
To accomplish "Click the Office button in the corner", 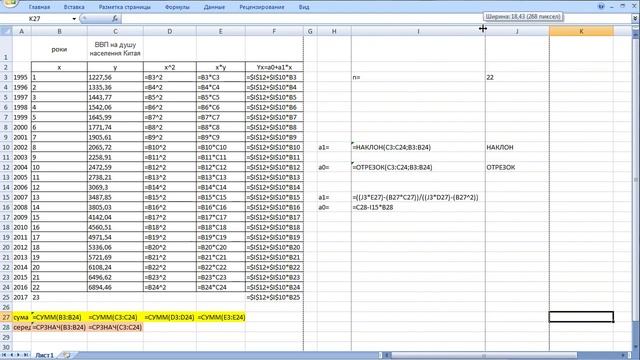I will click(x=9, y=3).
